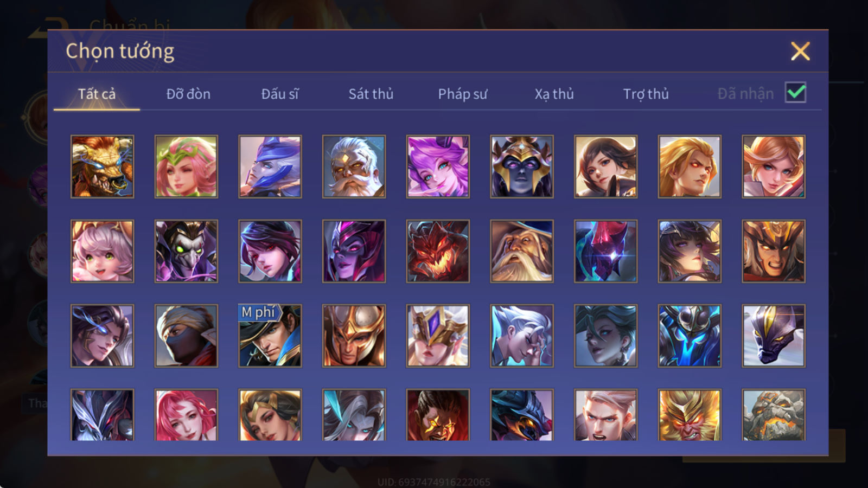Select the white-haired man facepalming portrait

(x=522, y=336)
